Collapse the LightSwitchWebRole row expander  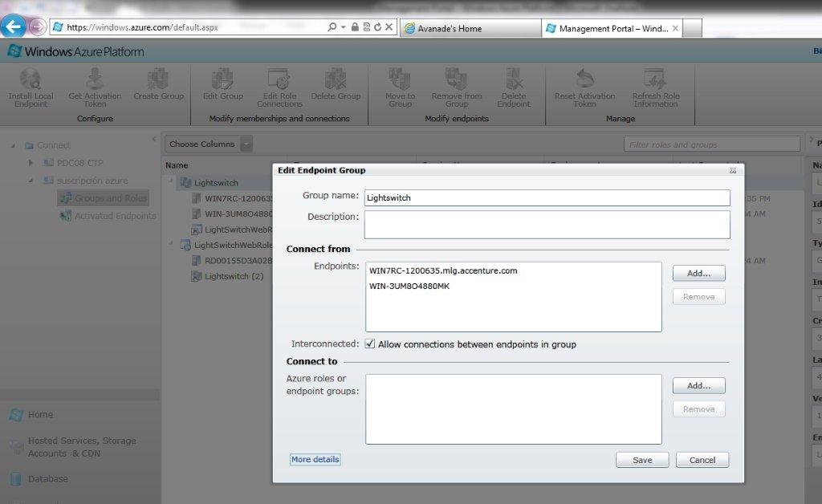click(171, 243)
